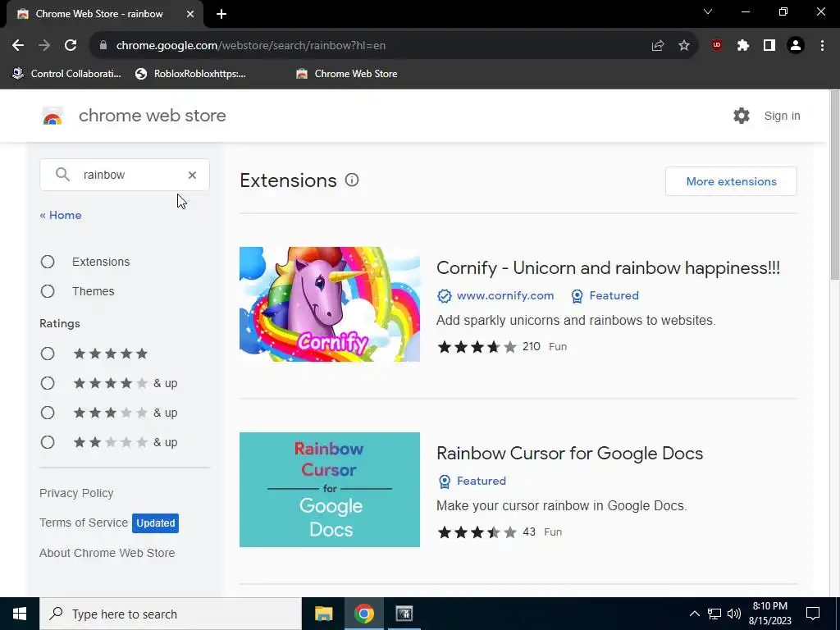Click the page vertical scrollbar
This screenshot has height=630, width=840.
(x=834, y=185)
